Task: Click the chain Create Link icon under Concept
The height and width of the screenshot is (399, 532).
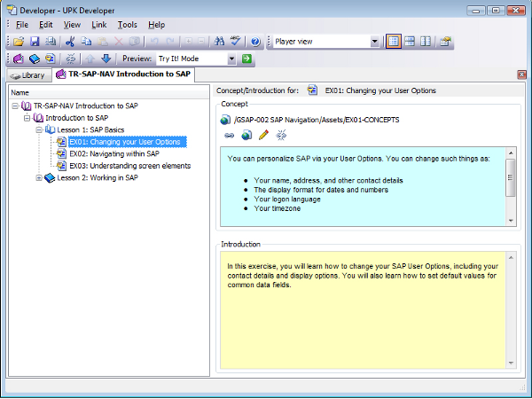Action: point(230,136)
